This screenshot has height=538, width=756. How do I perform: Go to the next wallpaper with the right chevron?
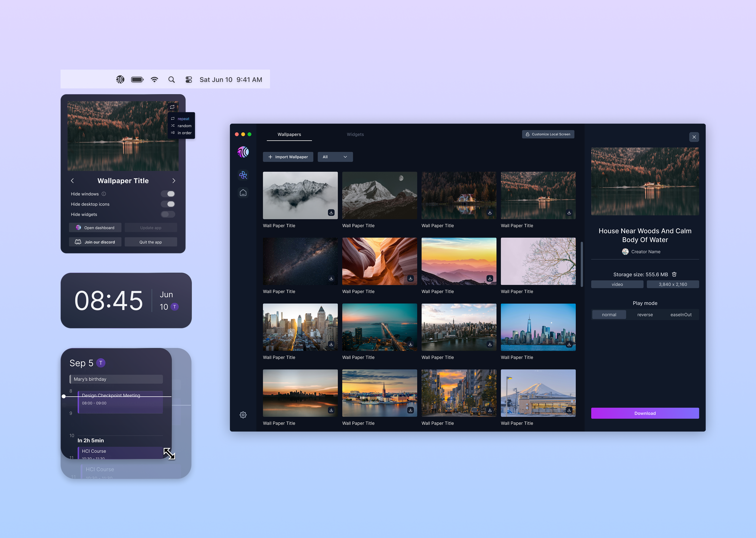[x=174, y=181]
